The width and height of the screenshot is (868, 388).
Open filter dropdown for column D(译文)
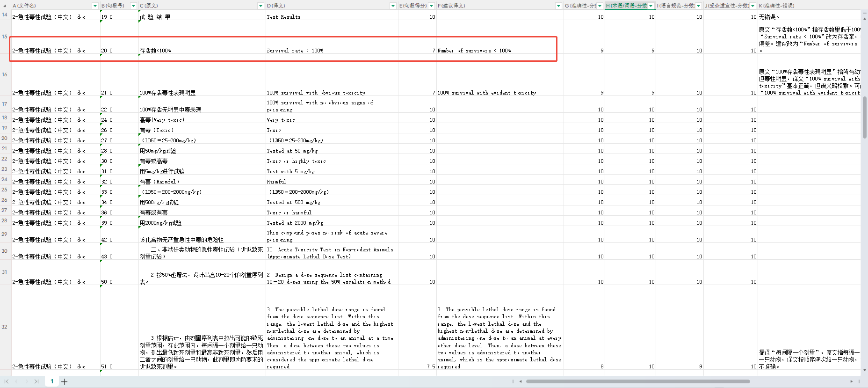pyautogui.click(x=393, y=6)
